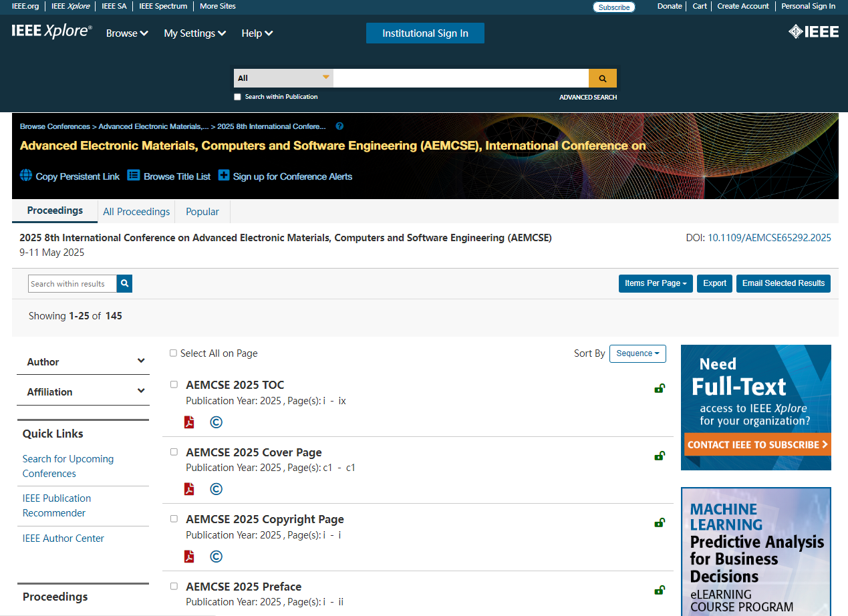The image size is (848, 616).
Task: Click Browse Conferences in the breadcrumb
Action: click(x=55, y=126)
